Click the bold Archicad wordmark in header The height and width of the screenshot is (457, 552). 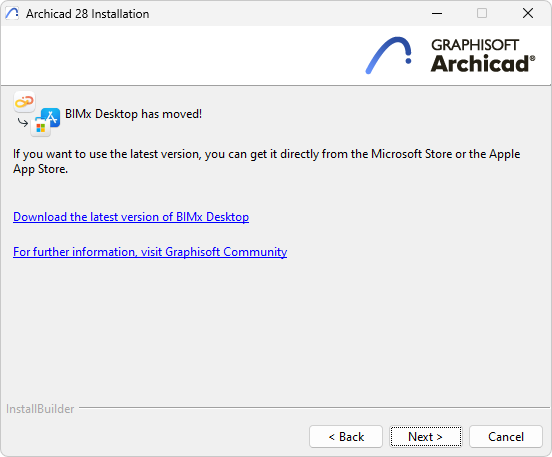click(x=483, y=64)
